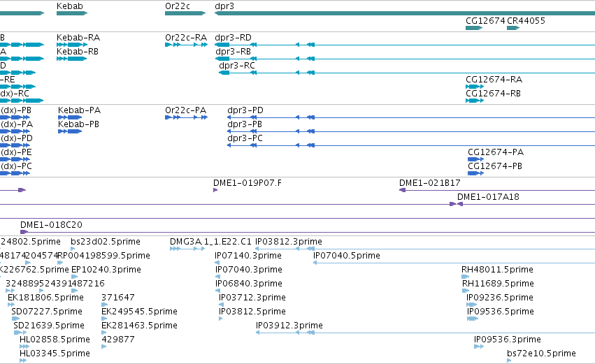Select the dpr3-PD protein label
595x364 pixels.
tap(245, 110)
